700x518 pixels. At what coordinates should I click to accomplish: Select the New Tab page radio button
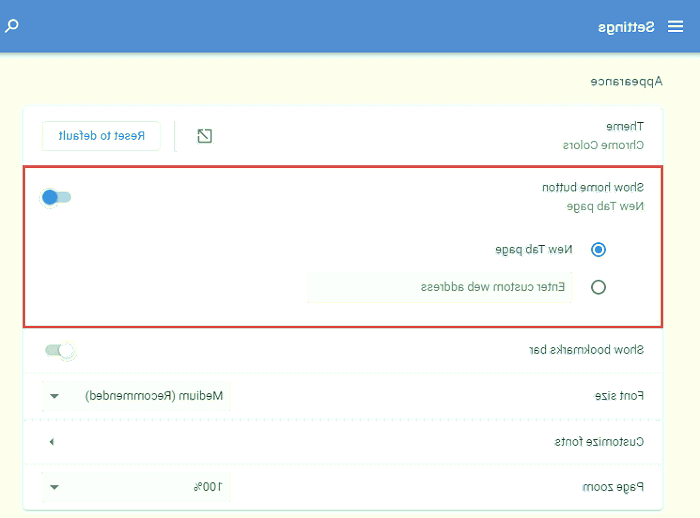598,249
